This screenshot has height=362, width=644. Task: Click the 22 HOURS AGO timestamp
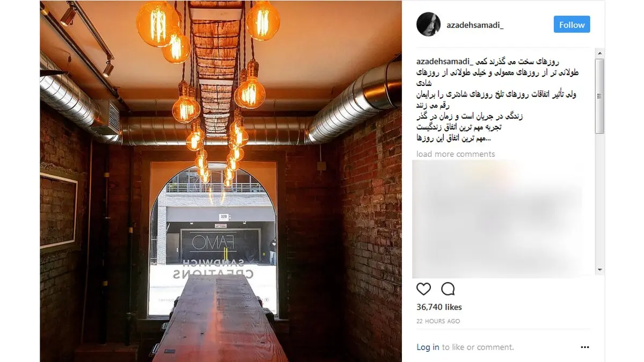[438, 321]
